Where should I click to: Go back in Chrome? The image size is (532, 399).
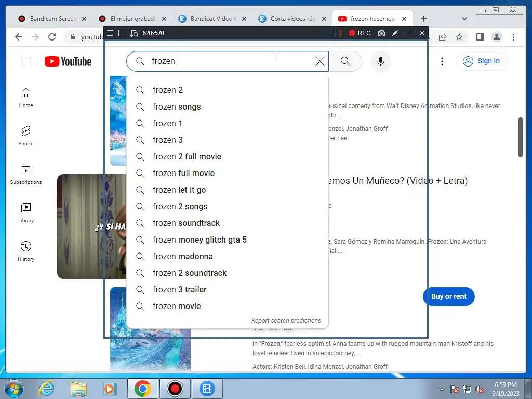[19, 37]
